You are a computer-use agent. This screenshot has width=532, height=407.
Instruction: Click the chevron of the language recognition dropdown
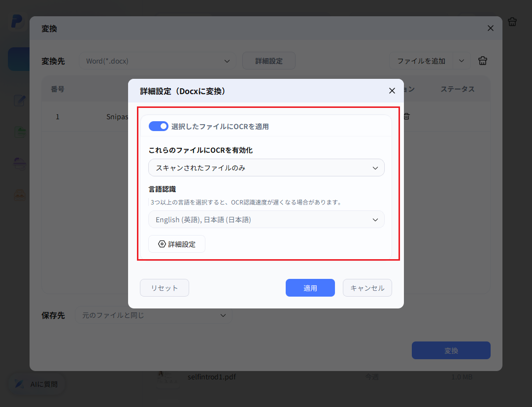[x=375, y=220]
